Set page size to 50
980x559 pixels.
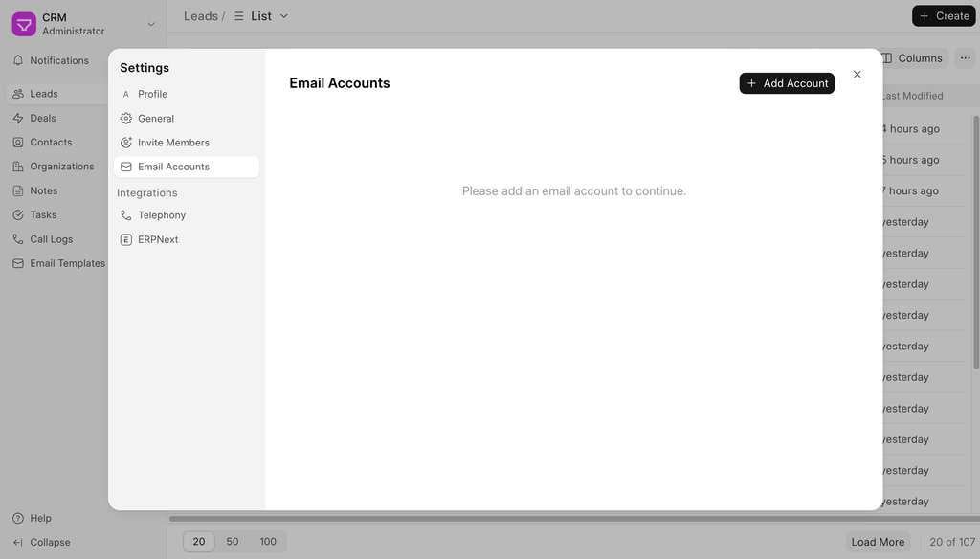pyautogui.click(x=233, y=542)
